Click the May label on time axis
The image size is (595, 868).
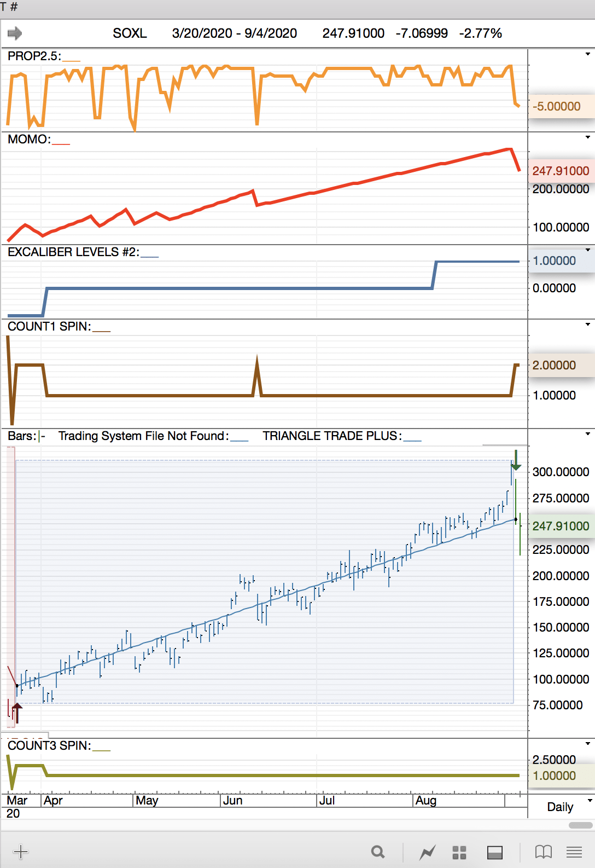click(147, 800)
